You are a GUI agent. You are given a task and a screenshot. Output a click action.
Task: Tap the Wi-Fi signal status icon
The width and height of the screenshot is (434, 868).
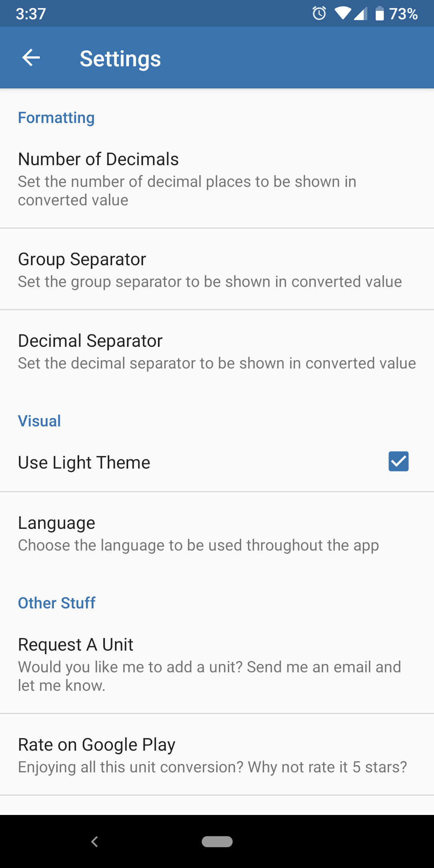pos(342,14)
